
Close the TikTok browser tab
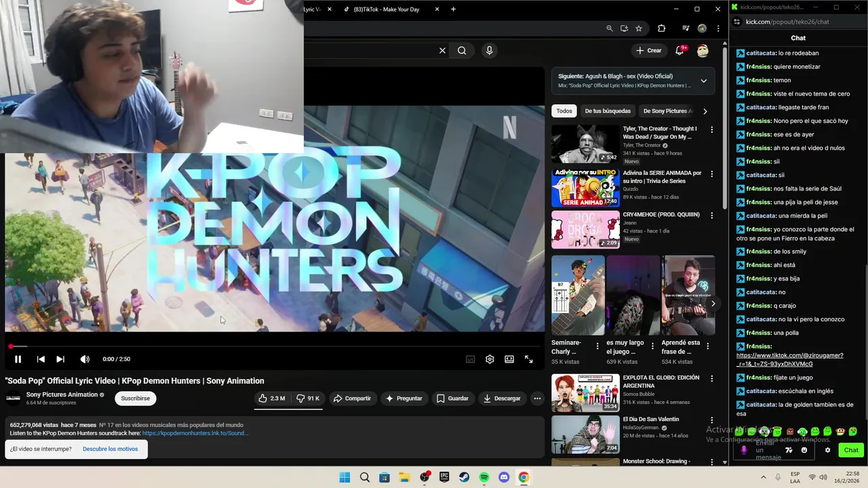437,9
